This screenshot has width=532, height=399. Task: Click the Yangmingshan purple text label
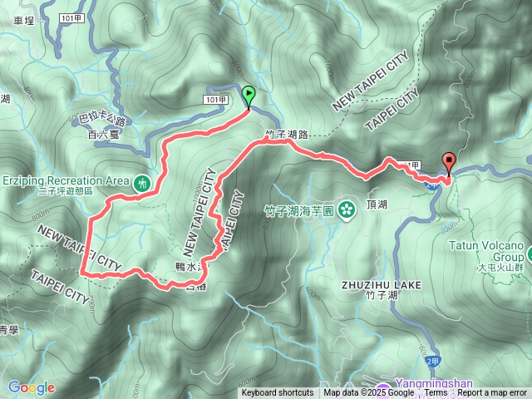tap(434, 384)
